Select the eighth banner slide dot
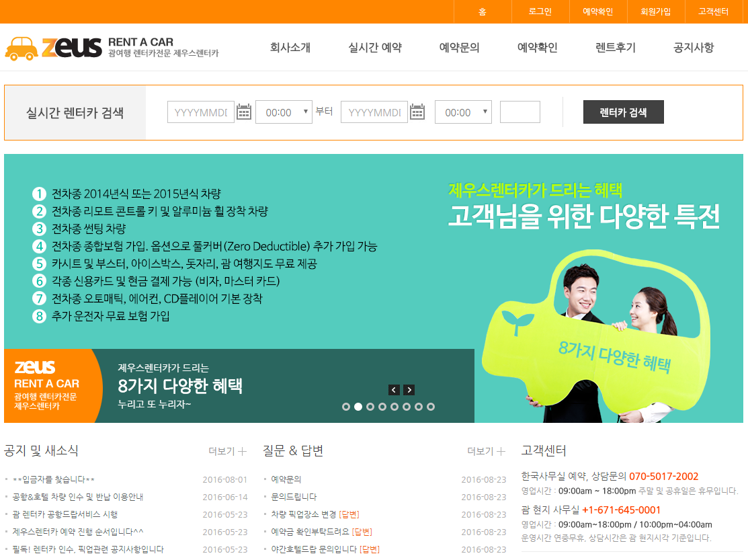 [x=431, y=407]
